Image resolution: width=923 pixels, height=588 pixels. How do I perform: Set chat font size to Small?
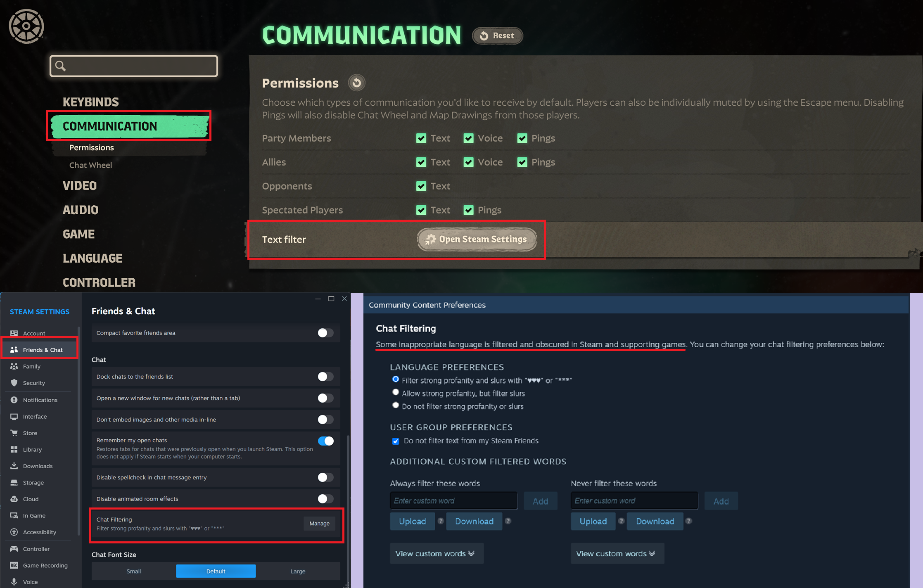pos(134,571)
